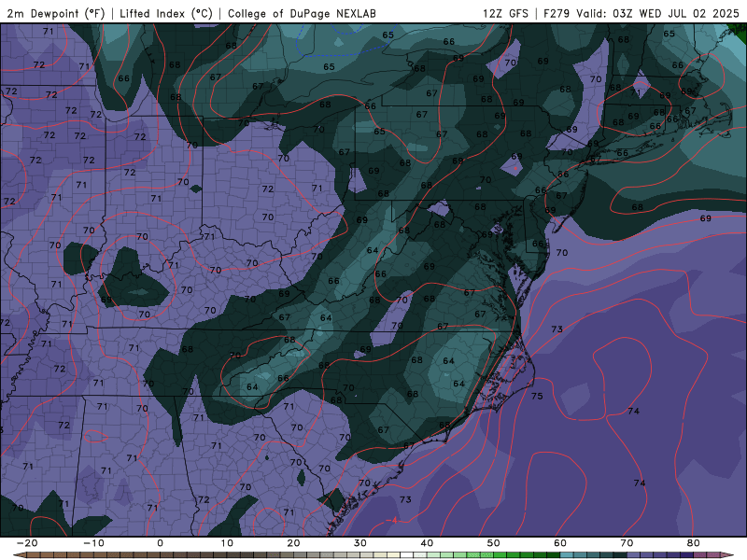Click the "Valid: 03Z WED JUL 02 2025" text

(657, 13)
